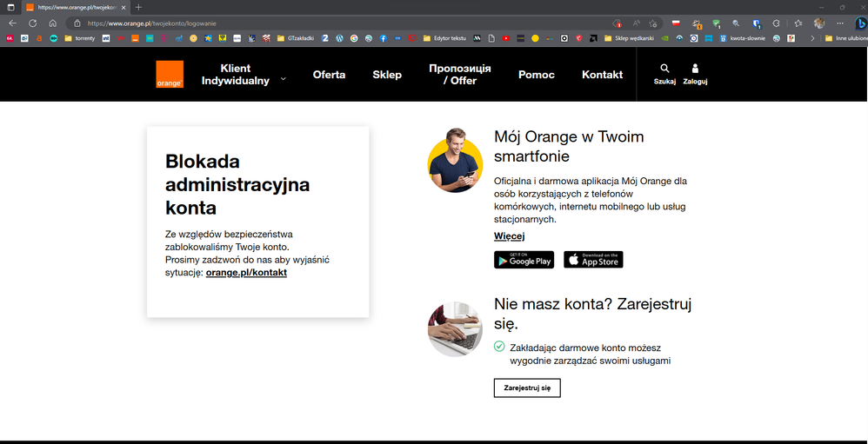
Task: Open the Inne ulubione favorites folder
Action: (845, 39)
